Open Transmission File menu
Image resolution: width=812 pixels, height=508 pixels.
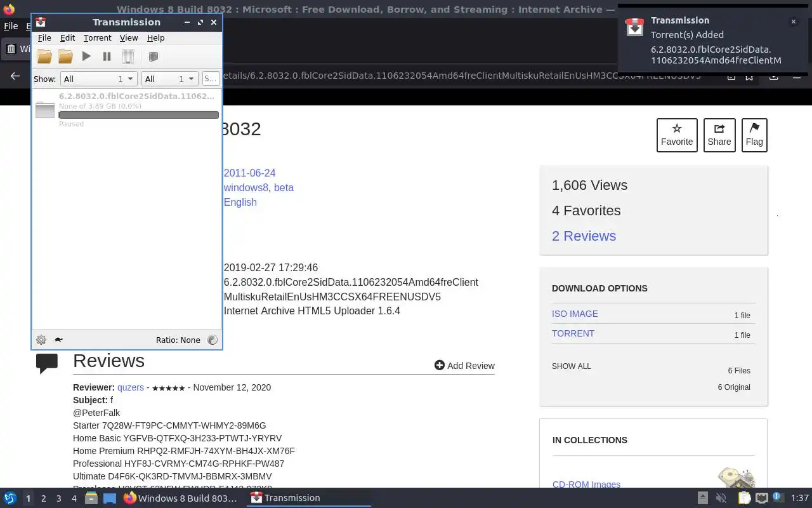[44, 38]
